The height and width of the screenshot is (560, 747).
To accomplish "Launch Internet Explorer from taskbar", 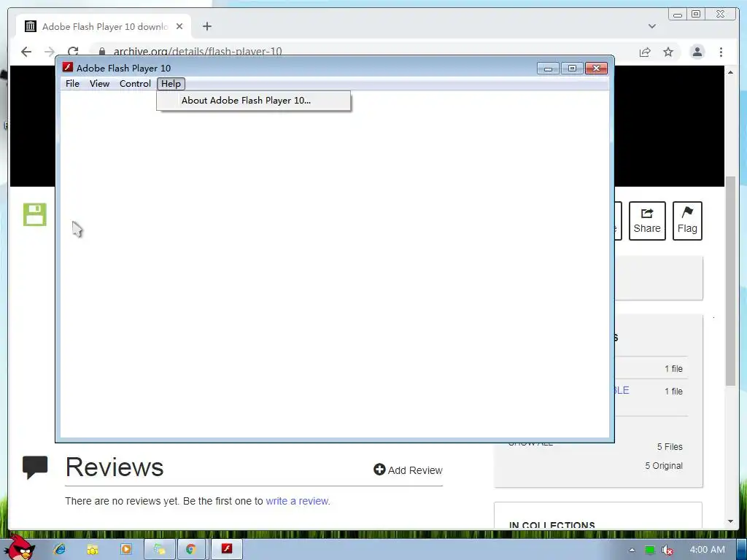I will click(60, 550).
